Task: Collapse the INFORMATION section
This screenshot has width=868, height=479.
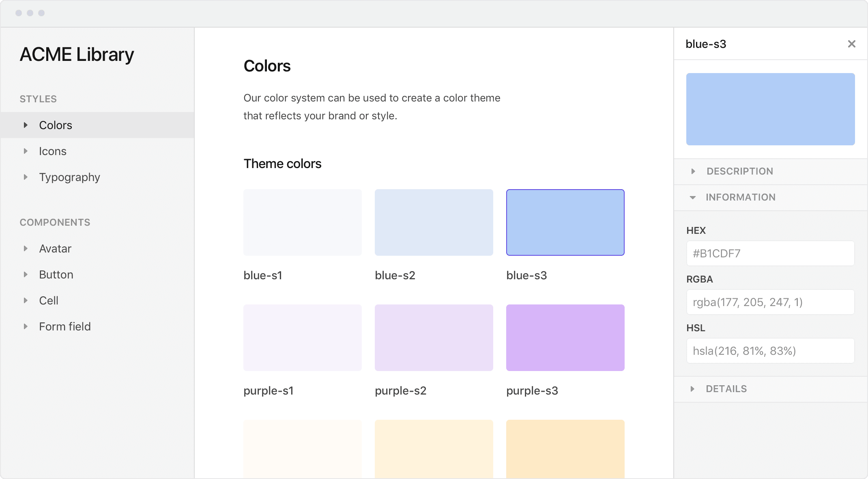Action: (x=693, y=197)
